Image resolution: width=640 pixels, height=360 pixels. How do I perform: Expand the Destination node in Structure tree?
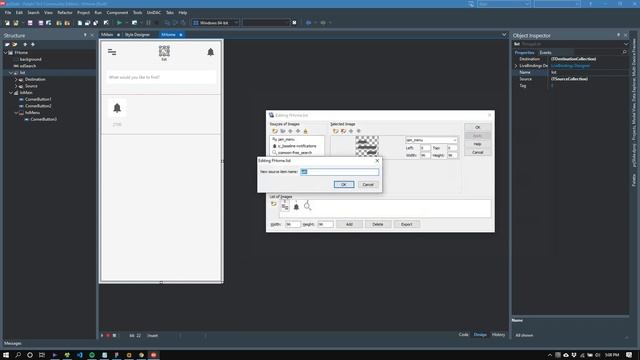[16, 79]
